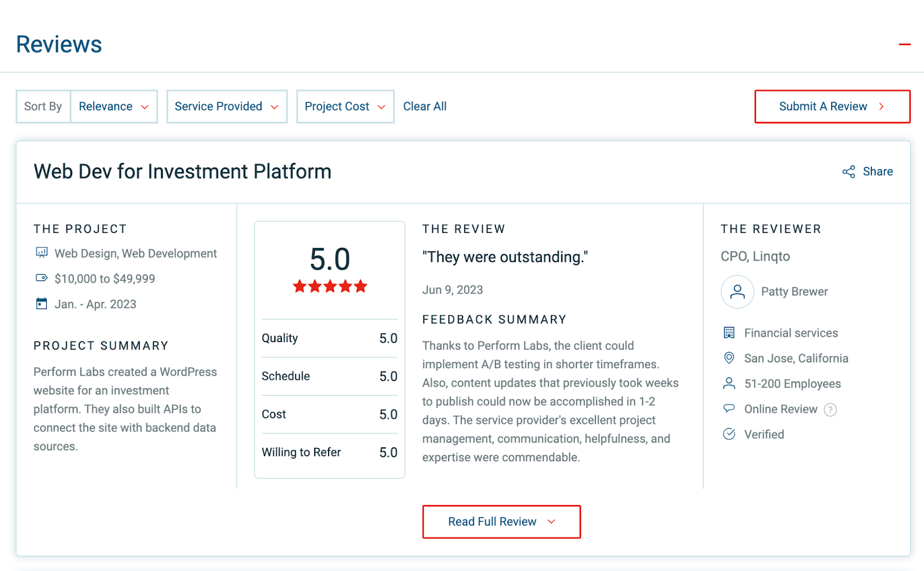This screenshot has height=571, width=924.
Task: Open the Project Cost filter dropdown
Action: (x=345, y=106)
